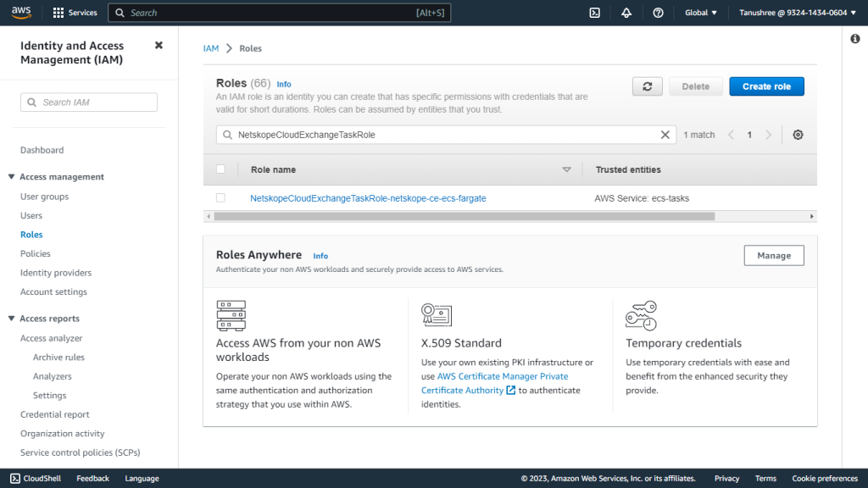Open User groups in the sidebar
The image size is (868, 488).
coord(44,197)
